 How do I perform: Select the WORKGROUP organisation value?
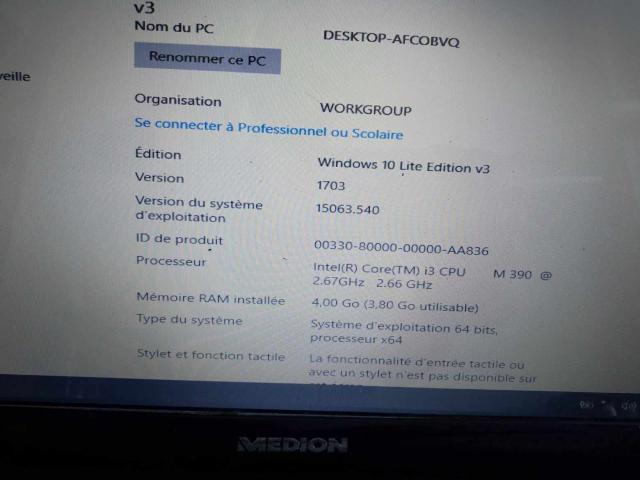coord(366,109)
